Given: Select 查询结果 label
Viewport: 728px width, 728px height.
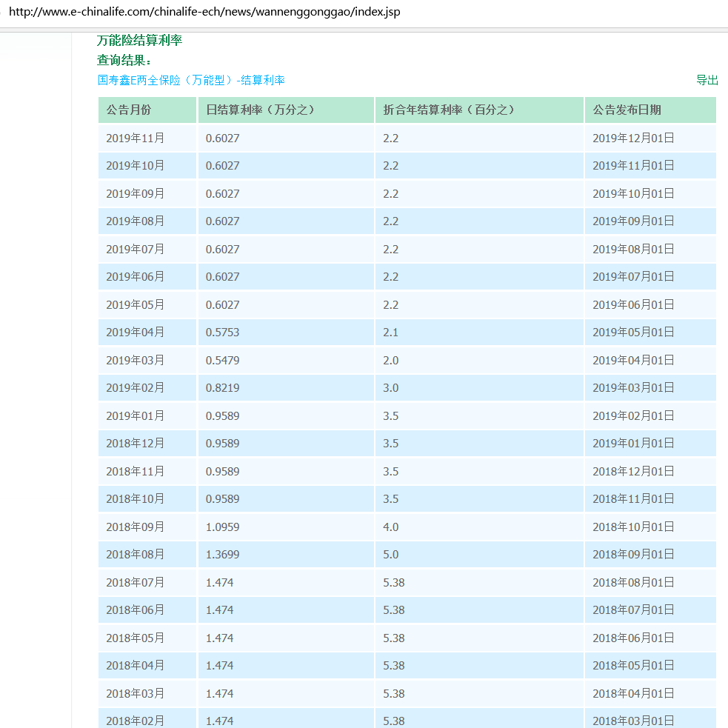Looking at the screenshot, I should tap(124, 60).
